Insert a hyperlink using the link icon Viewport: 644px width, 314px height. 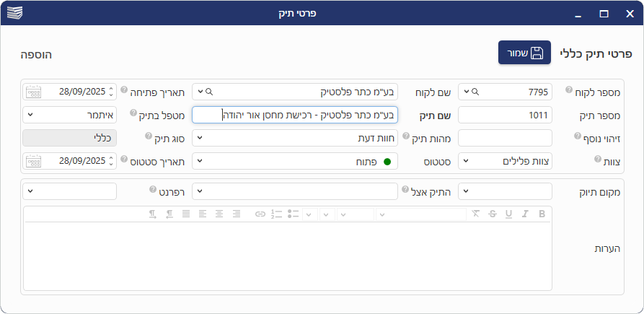pyautogui.click(x=260, y=214)
